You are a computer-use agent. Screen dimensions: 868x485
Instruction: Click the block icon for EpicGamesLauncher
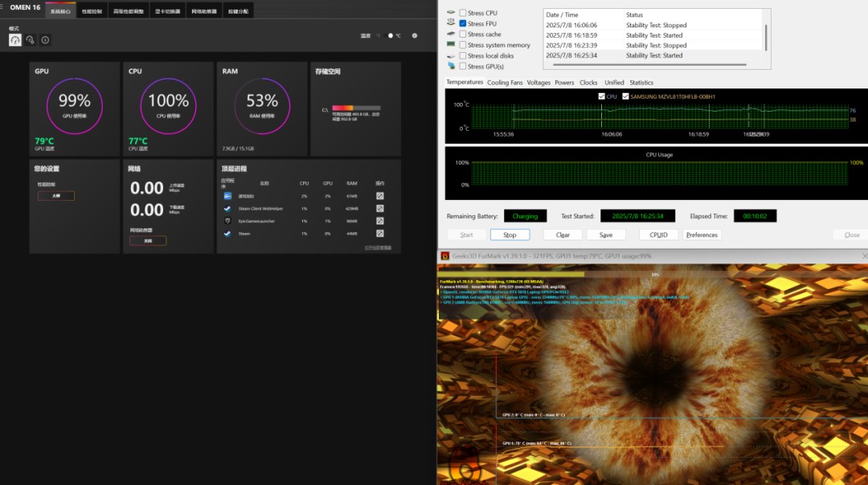coord(380,221)
